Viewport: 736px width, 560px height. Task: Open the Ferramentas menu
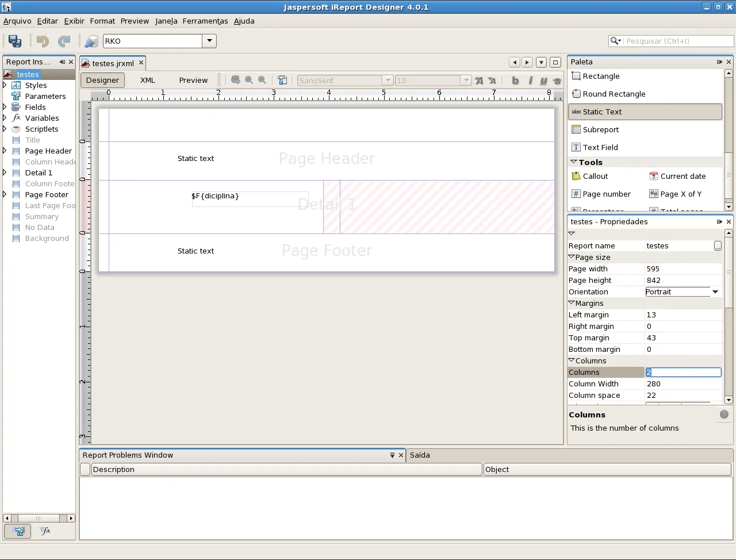(205, 21)
